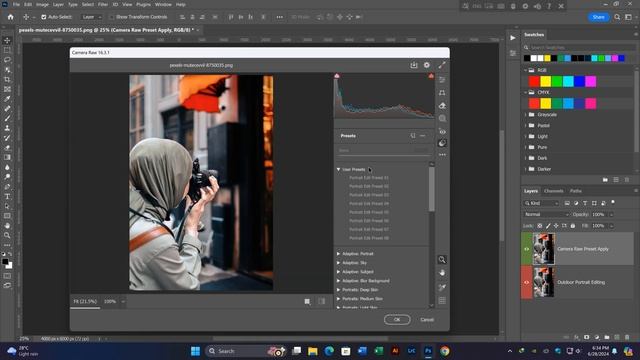This screenshot has width=640, height=360.
Task: Switch to the Paths tab
Action: [576, 191]
